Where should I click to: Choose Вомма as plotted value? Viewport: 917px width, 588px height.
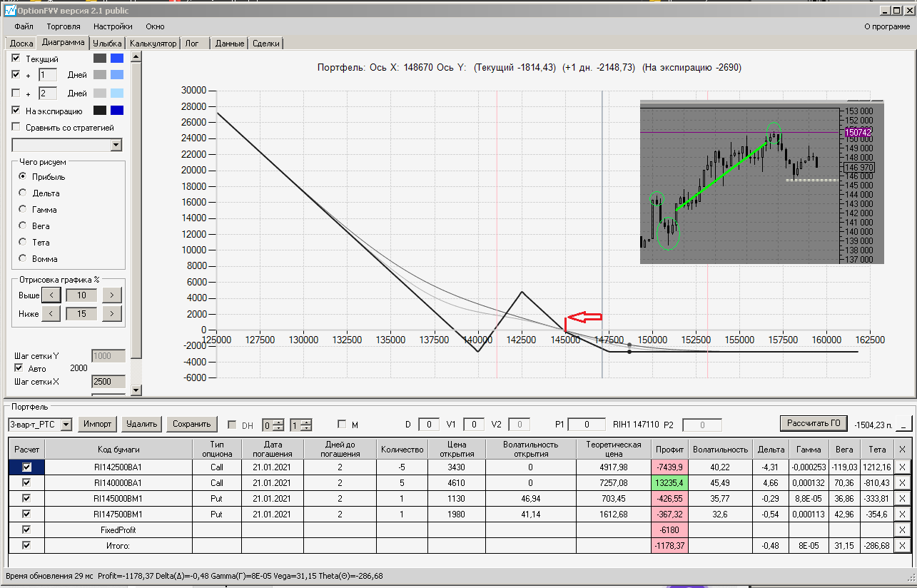pos(24,258)
